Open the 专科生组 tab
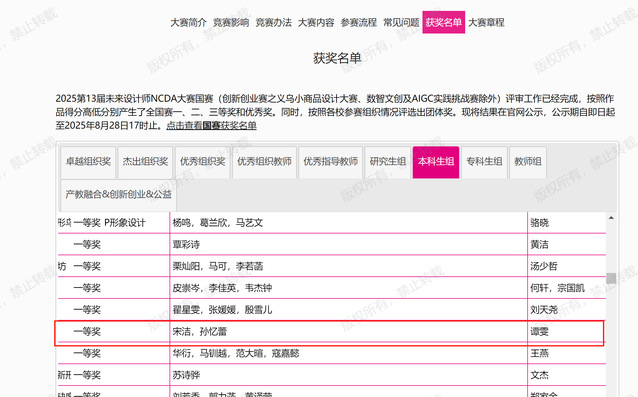This screenshot has width=638, height=397. 484,162
